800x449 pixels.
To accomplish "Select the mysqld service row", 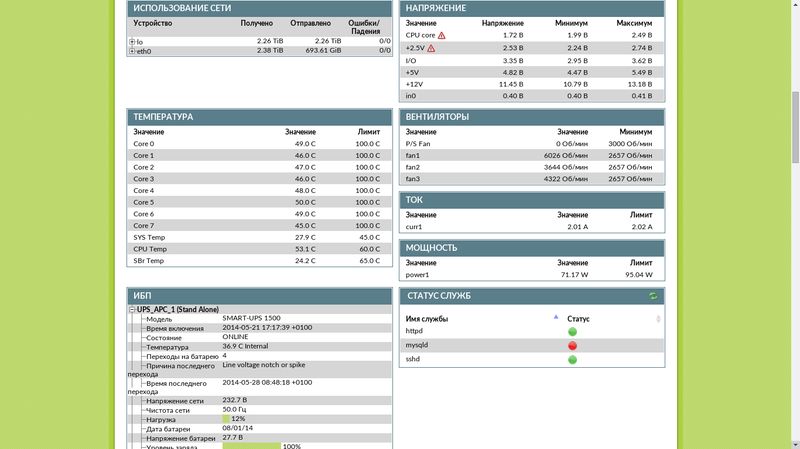I will 532,345.
